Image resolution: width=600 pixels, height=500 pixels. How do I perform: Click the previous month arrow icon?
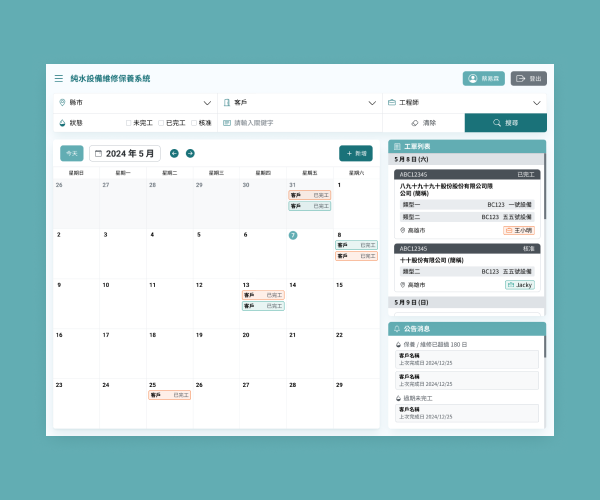click(174, 153)
